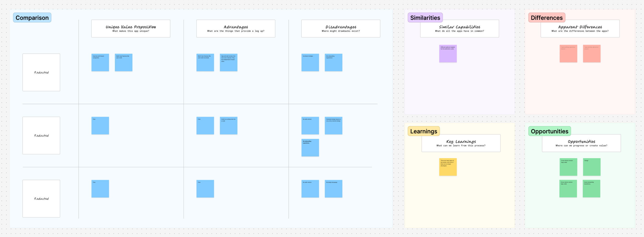The width and height of the screenshot is (644, 237).
Task: Select the purple sticky note under Similarities
Action: tap(448, 54)
